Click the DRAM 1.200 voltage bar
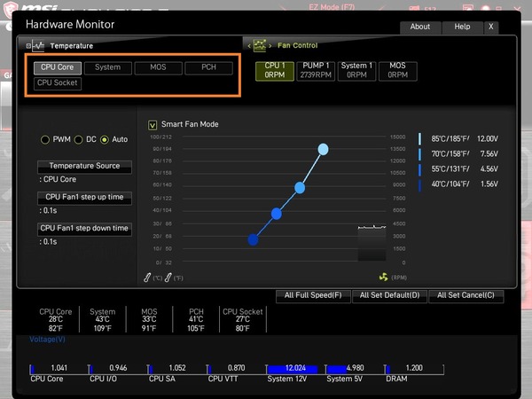Image resolution: width=532 pixels, height=399 pixels. [x=413, y=369]
